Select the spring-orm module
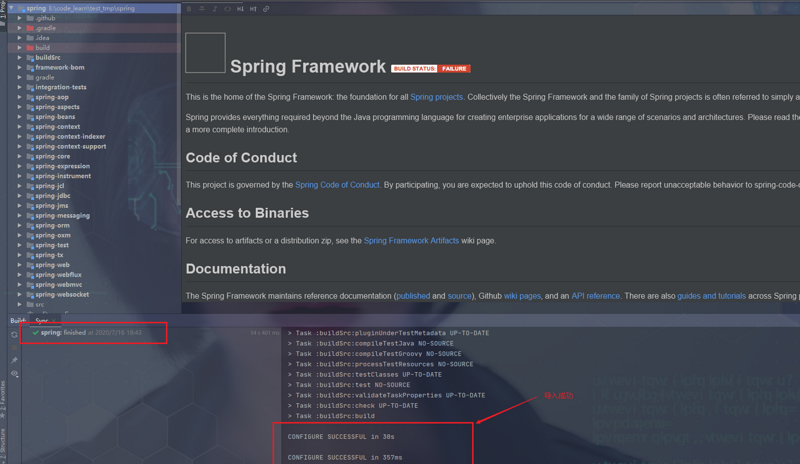This screenshot has height=464, width=800. (x=52, y=226)
